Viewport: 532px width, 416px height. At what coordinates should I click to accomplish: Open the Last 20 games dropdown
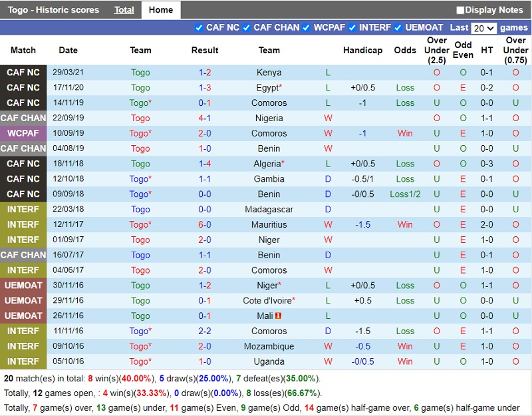[x=483, y=28]
